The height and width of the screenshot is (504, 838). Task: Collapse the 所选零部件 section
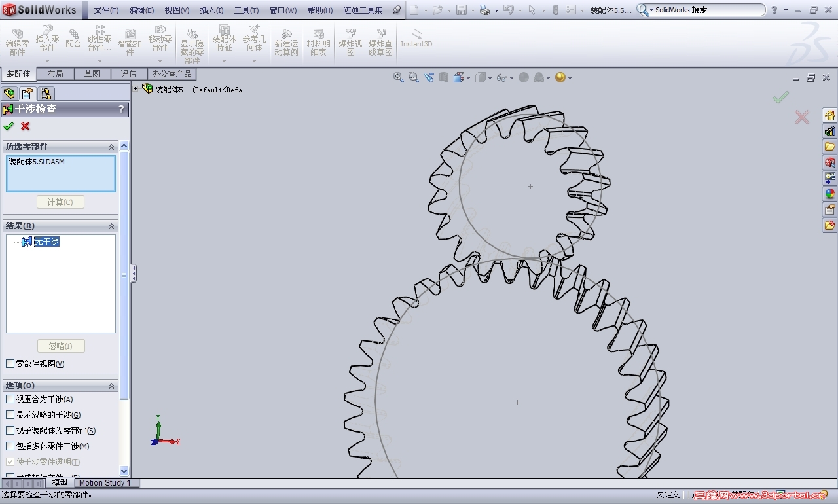pos(111,147)
